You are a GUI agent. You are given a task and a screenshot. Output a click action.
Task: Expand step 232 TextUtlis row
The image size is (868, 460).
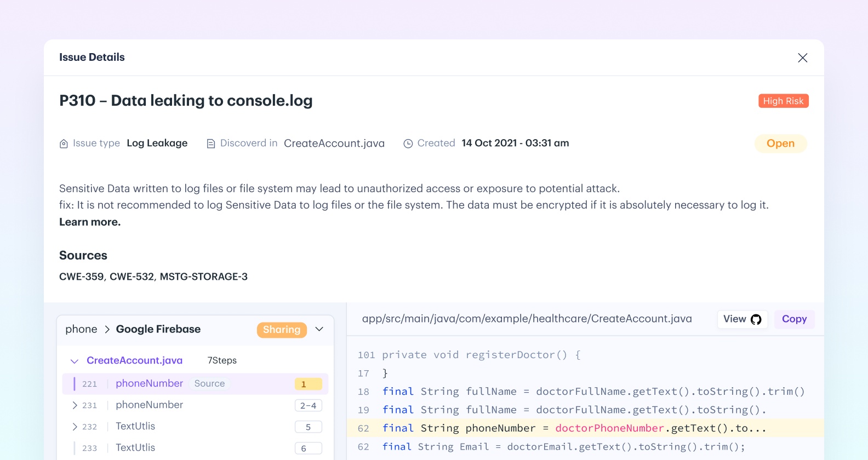75,427
